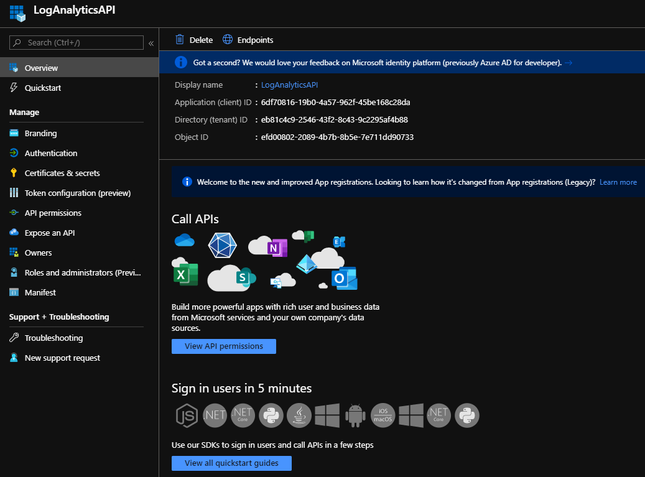Click the Owners icon

[x=14, y=252]
